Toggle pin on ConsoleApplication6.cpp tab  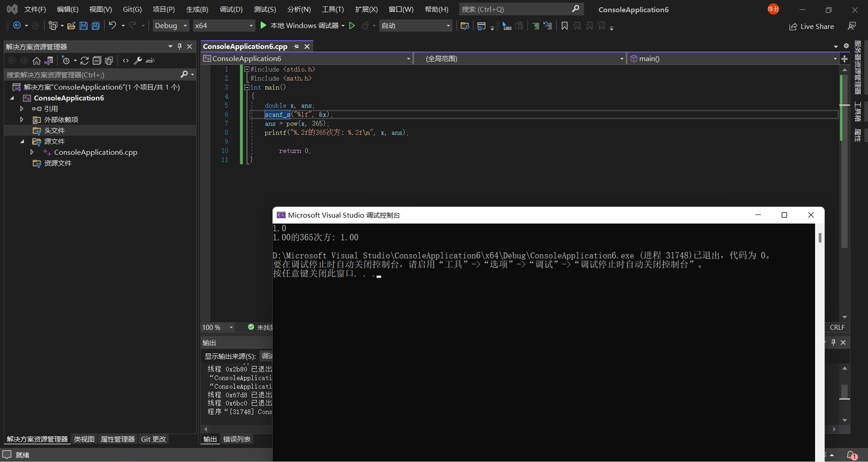click(297, 47)
